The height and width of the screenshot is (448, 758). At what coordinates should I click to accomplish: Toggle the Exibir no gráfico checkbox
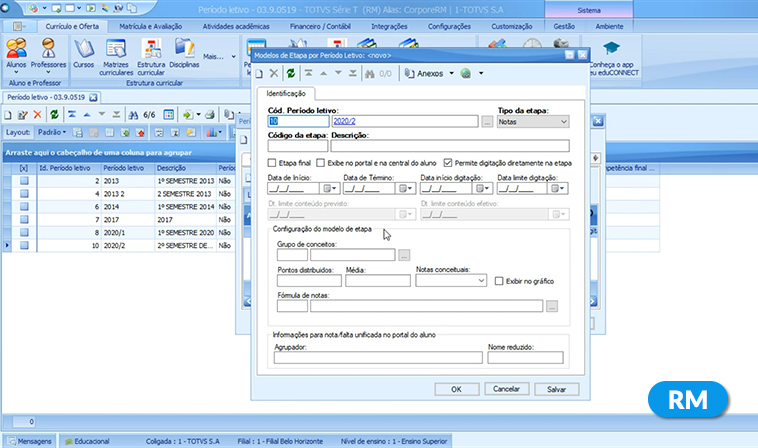[x=500, y=282]
